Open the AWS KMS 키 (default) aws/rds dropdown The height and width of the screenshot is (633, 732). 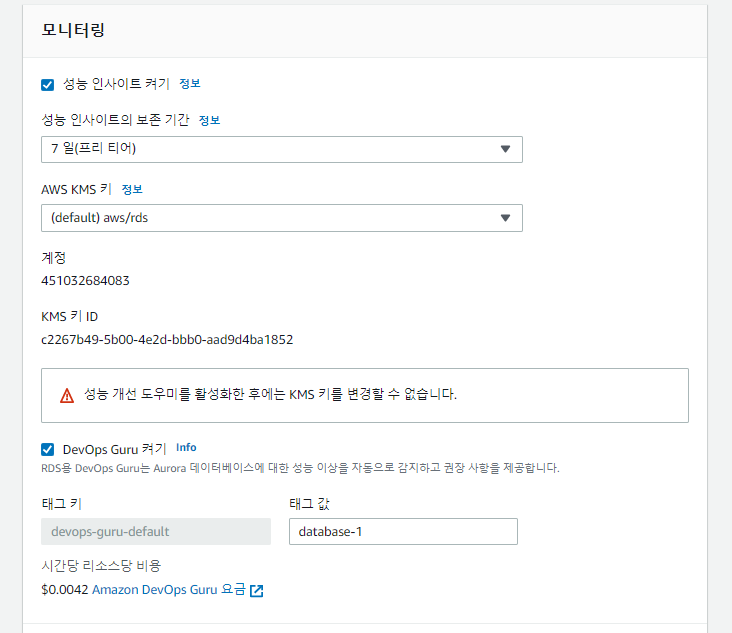[282, 218]
